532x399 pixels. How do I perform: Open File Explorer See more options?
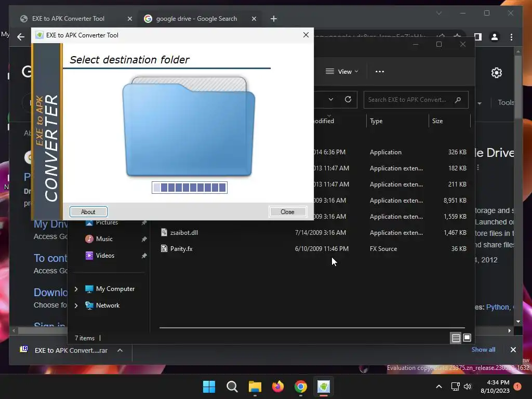(380, 72)
